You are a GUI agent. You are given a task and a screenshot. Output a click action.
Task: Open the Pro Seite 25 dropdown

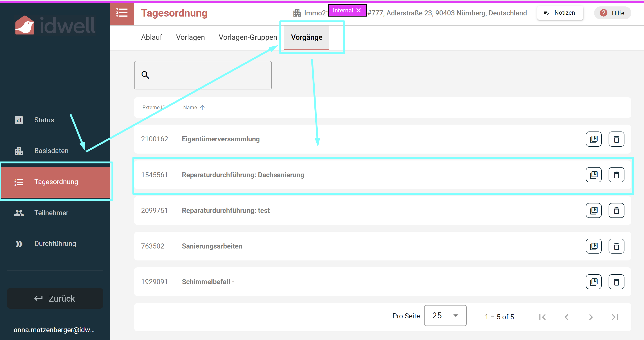point(445,316)
